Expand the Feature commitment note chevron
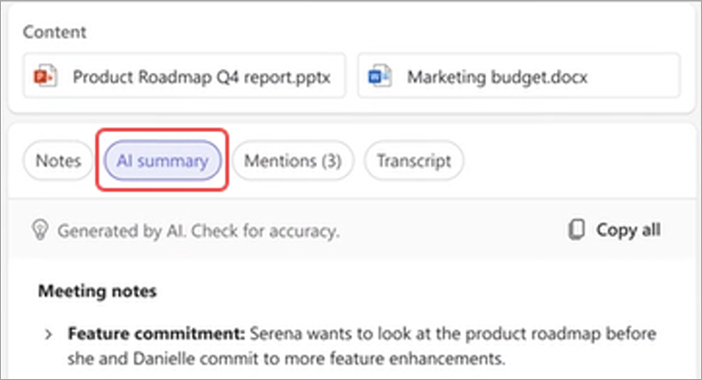Image resolution: width=702 pixels, height=380 pixels. click(48, 334)
